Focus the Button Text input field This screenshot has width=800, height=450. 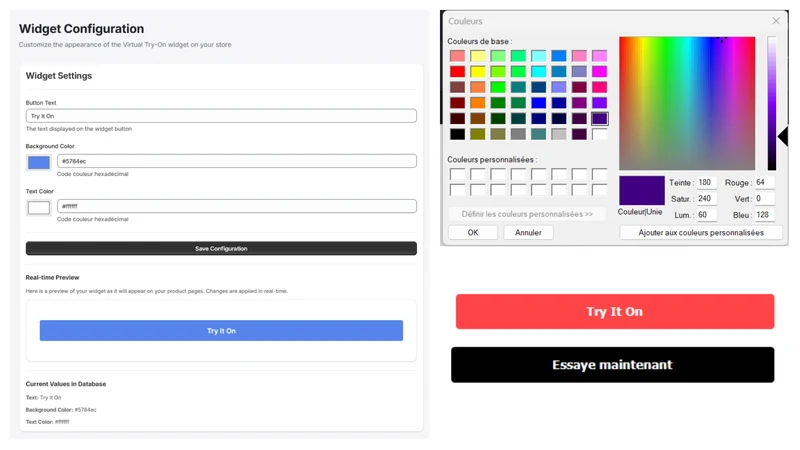221,116
